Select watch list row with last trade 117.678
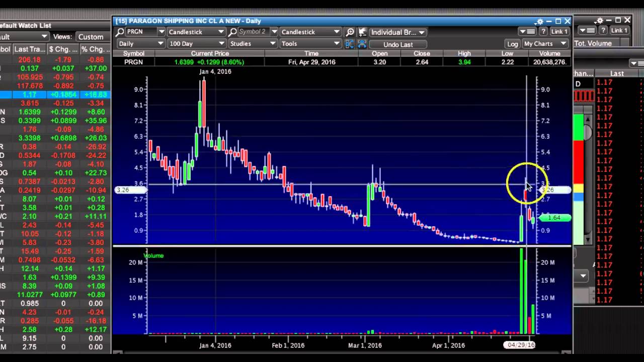The height and width of the screenshot is (362, 644). [x=55, y=86]
